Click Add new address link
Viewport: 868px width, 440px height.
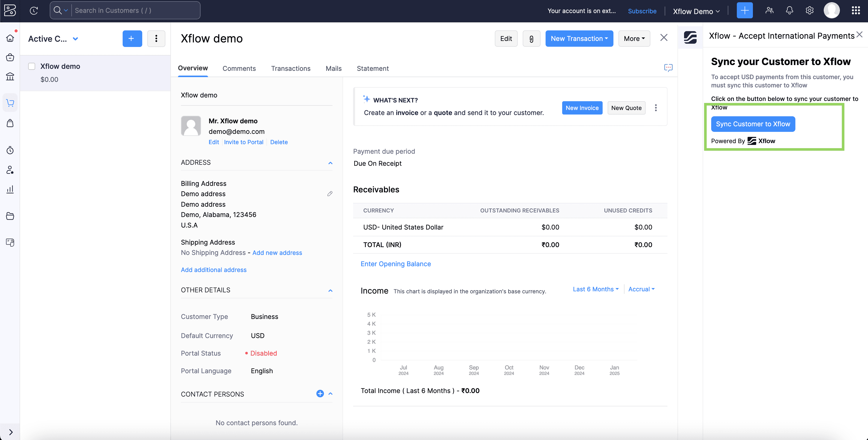pyautogui.click(x=277, y=253)
